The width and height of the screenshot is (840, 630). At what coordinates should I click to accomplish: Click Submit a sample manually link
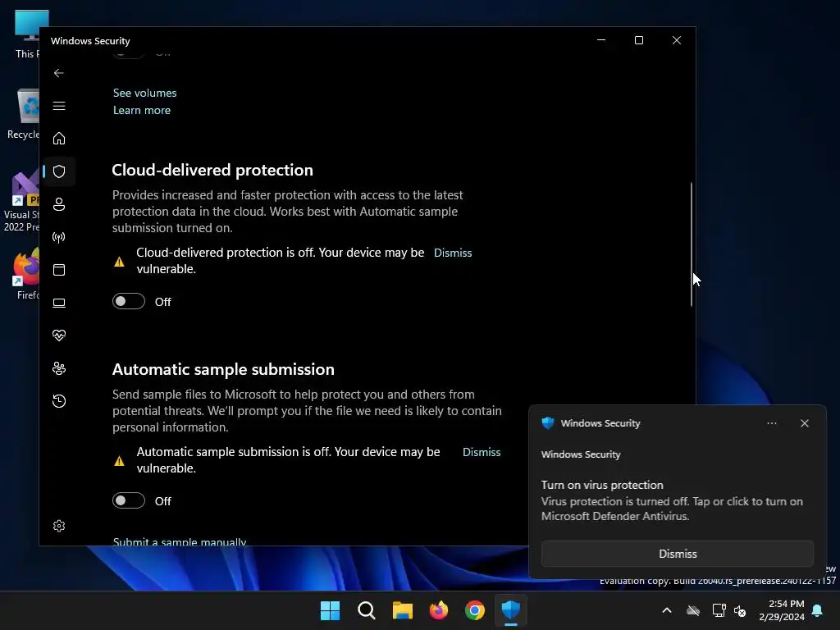click(x=180, y=541)
